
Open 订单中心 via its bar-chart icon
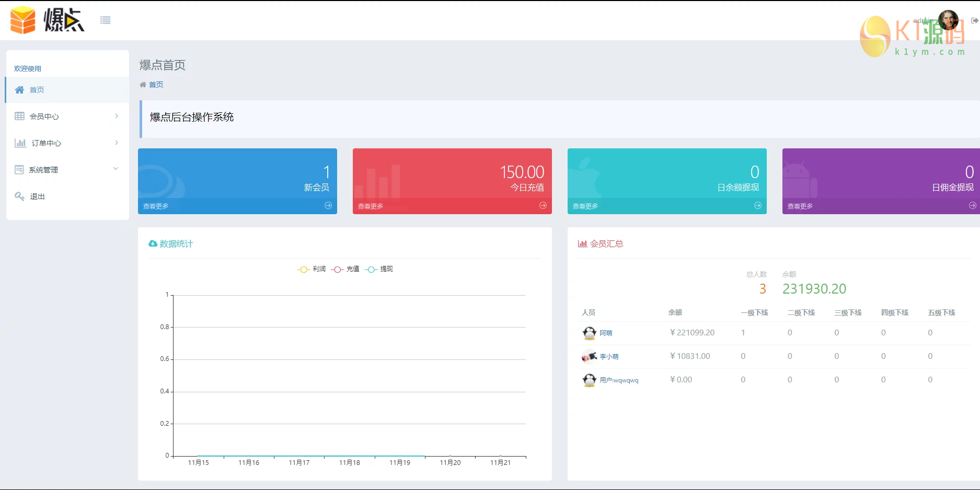coord(19,143)
